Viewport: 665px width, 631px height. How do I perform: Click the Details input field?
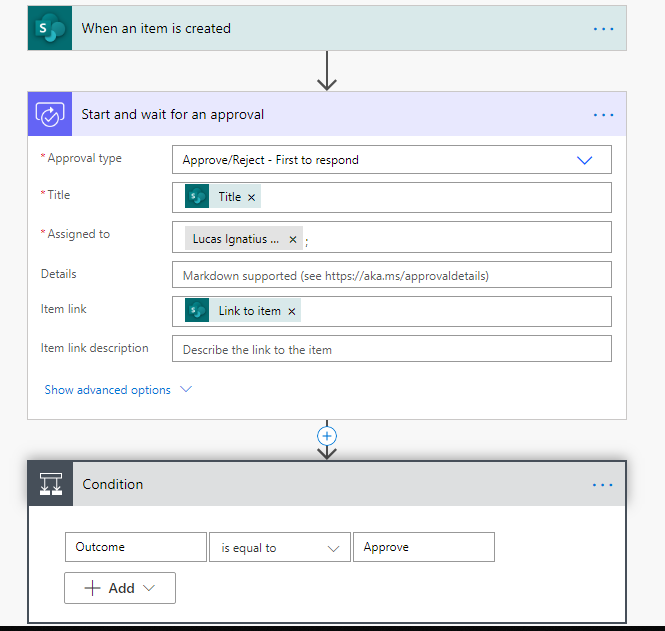click(391, 275)
